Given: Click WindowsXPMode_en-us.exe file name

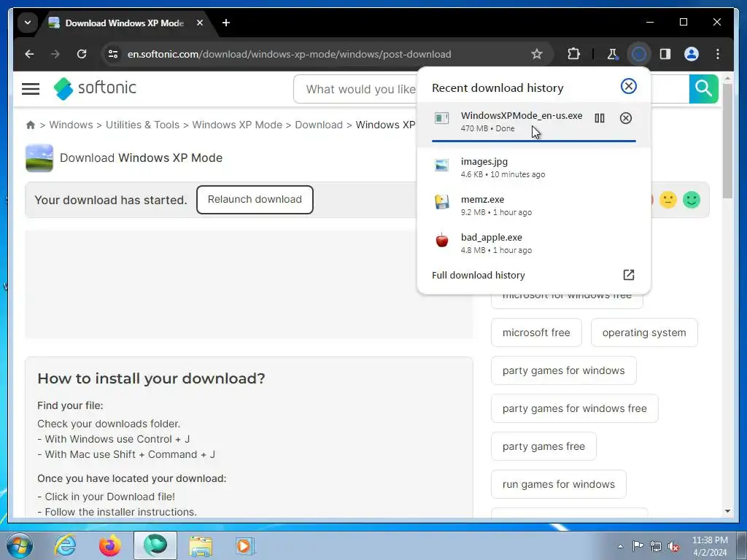Looking at the screenshot, I should point(521,115).
